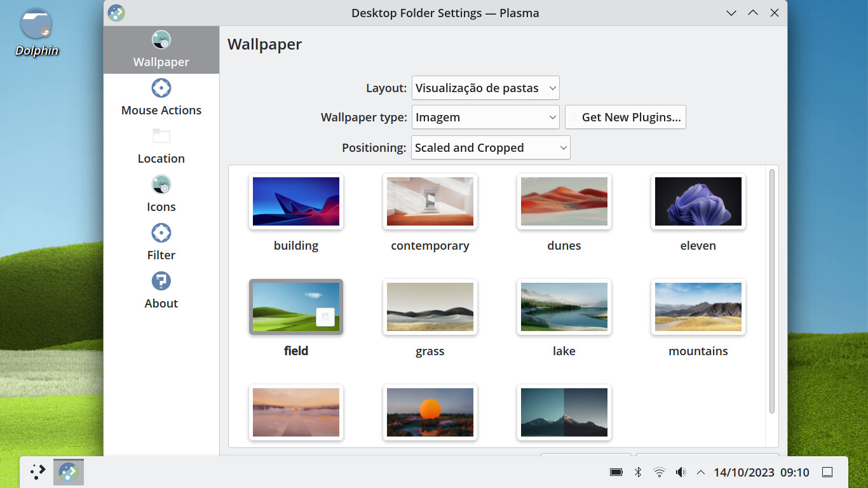The image size is (868, 488).
Task: Expand the Positioning dropdown
Action: (490, 148)
